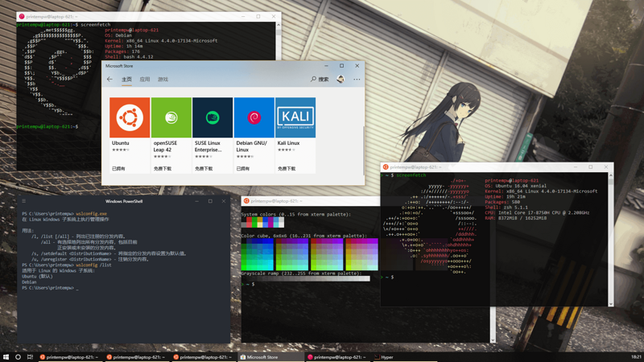
Task: Click the Debian GNU/Linux name text
Action: pyautogui.click(x=251, y=146)
